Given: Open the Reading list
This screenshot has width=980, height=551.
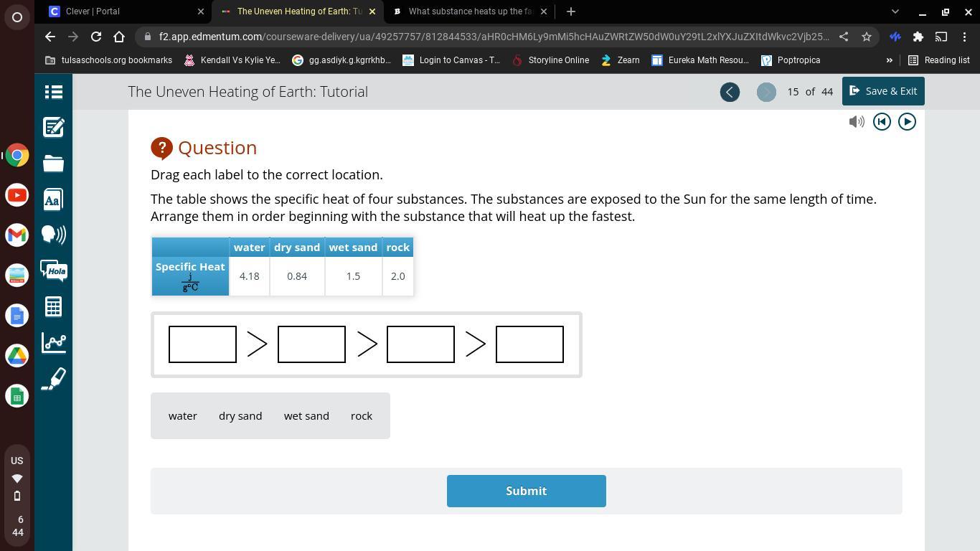Looking at the screenshot, I should pos(939,60).
